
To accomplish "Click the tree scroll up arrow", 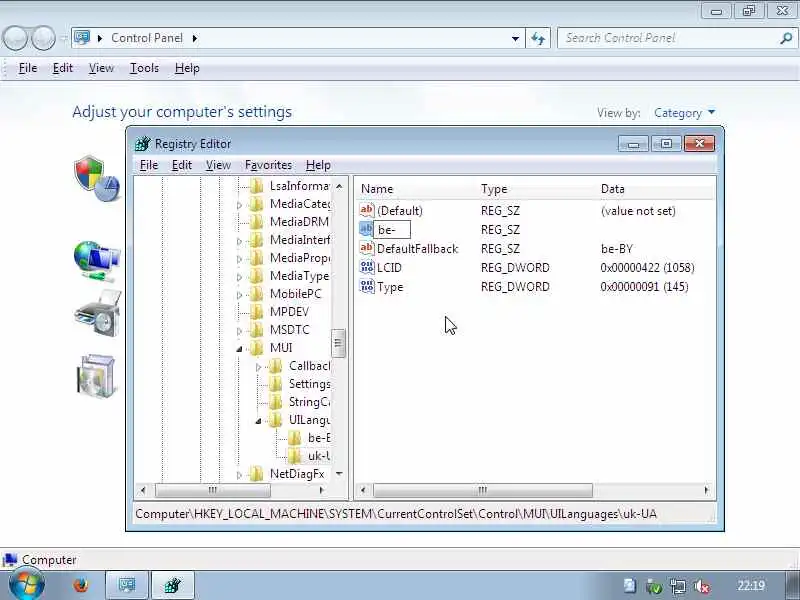I will 339,186.
